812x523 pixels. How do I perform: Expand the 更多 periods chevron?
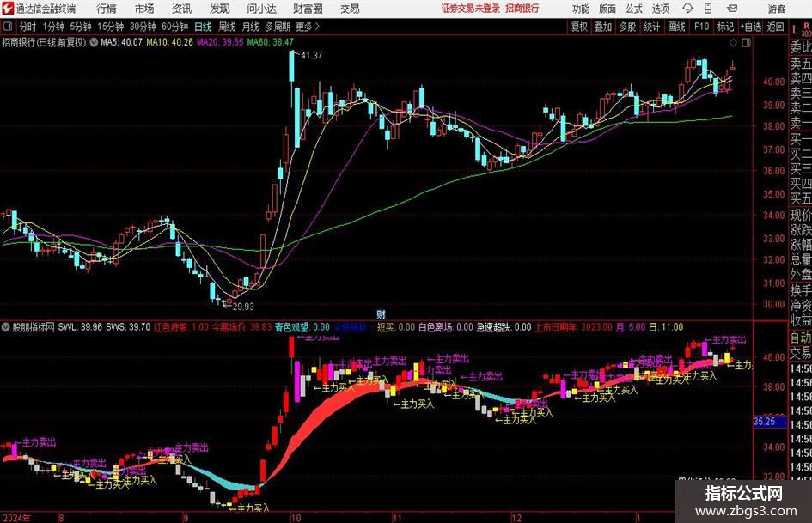[x=317, y=27]
